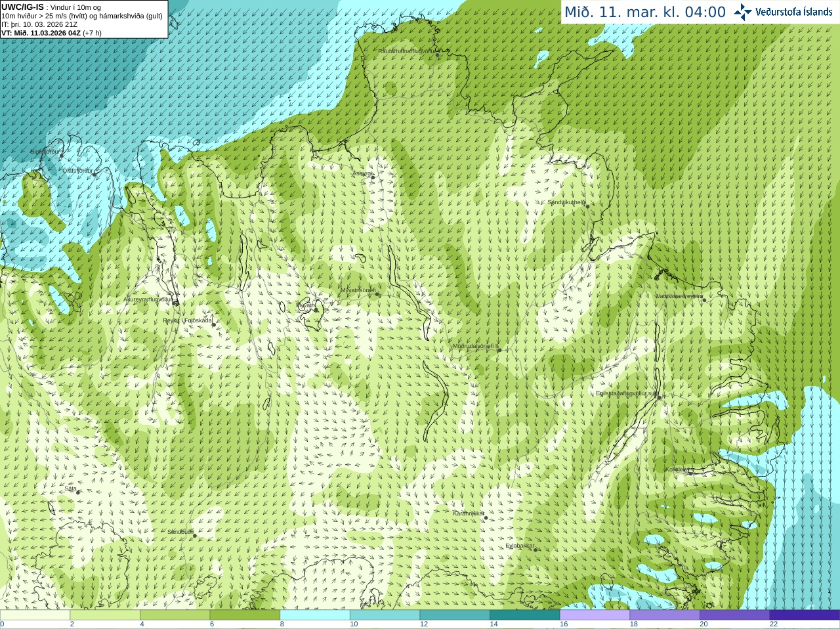Click the 2–4 m/s light green legend swatch
This screenshot has height=629, width=840.
coord(105,615)
